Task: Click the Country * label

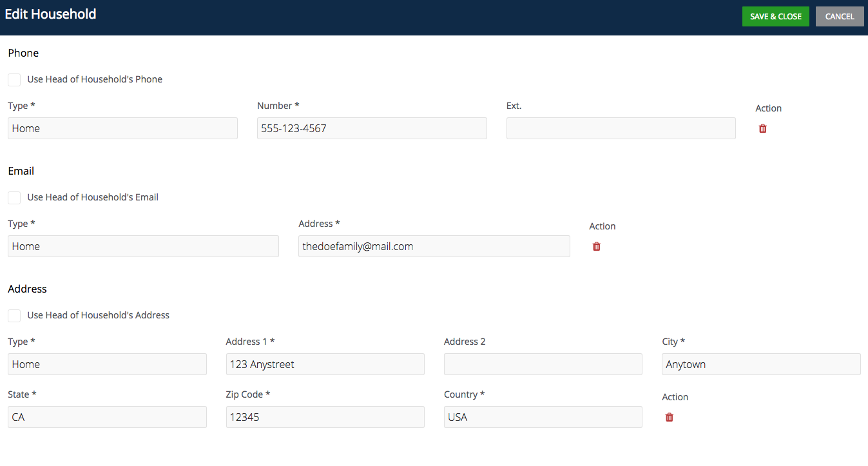Action: click(x=465, y=394)
